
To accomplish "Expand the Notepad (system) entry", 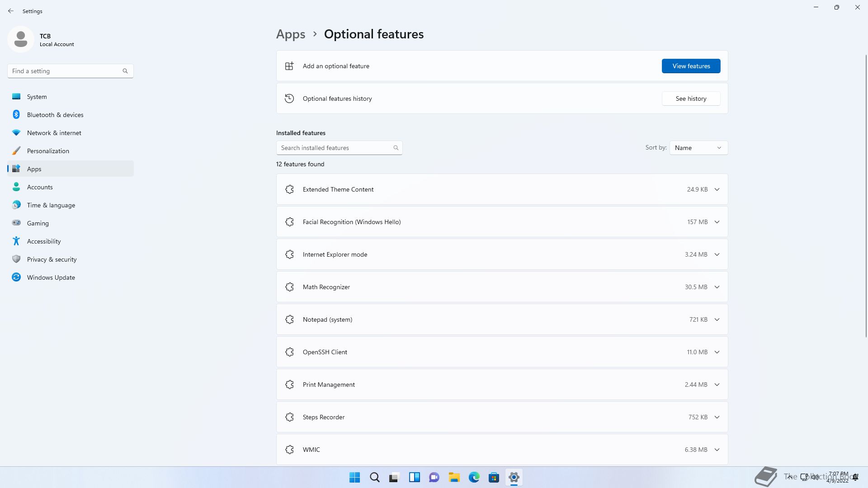I will tap(717, 319).
